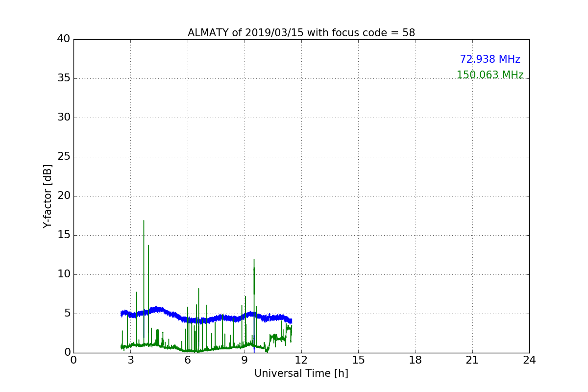Click y-axis tick label 10
Screen dimensions: 588x392
pyautogui.click(x=64, y=274)
